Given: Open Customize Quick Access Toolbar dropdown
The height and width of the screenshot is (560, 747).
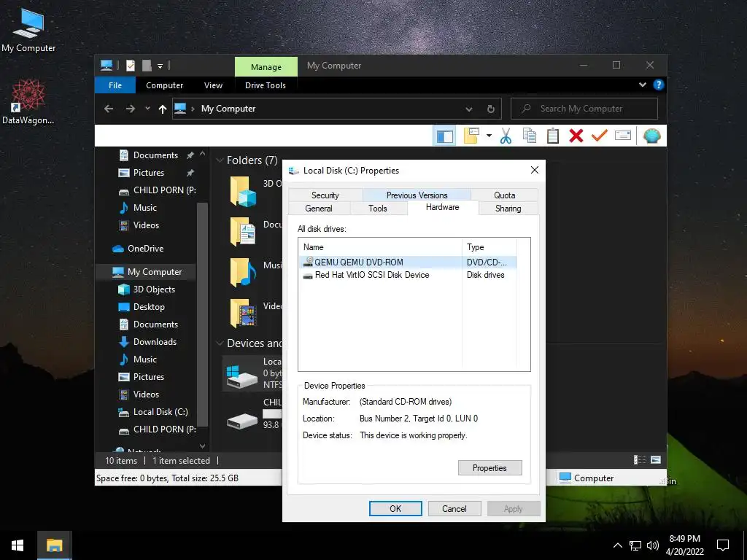Looking at the screenshot, I should (160, 66).
